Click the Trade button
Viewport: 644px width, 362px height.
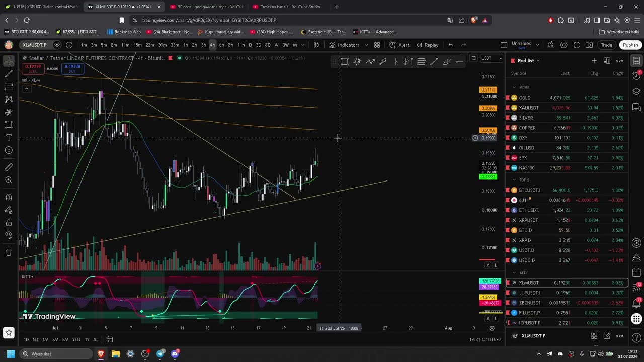[x=607, y=45]
